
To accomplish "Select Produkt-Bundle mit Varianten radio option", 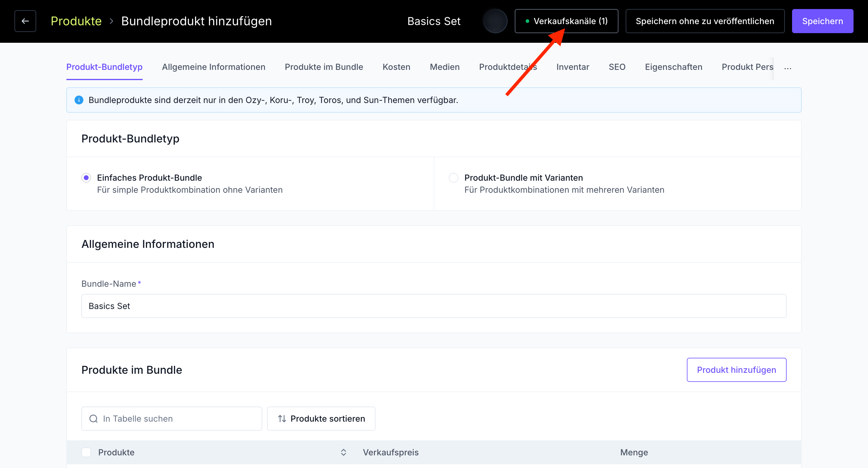I will [x=454, y=177].
